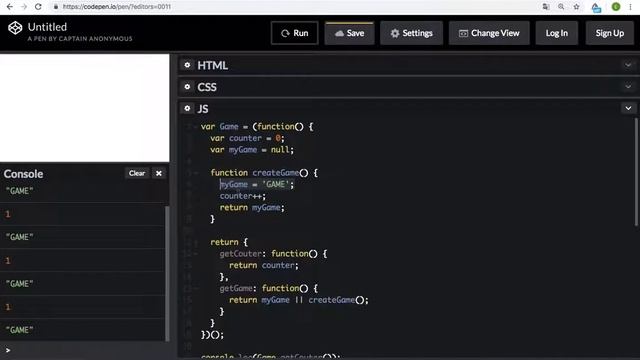Clear the console output
The image size is (640, 360).
[x=137, y=173]
